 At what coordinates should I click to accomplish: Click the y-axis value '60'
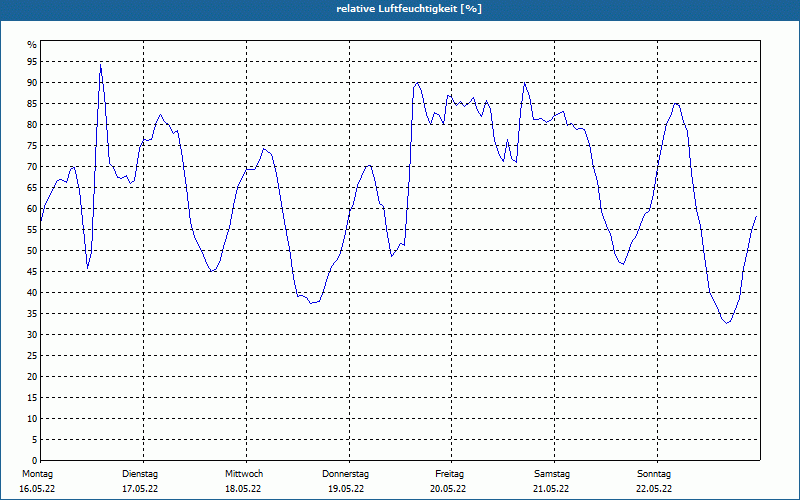pyautogui.click(x=32, y=209)
